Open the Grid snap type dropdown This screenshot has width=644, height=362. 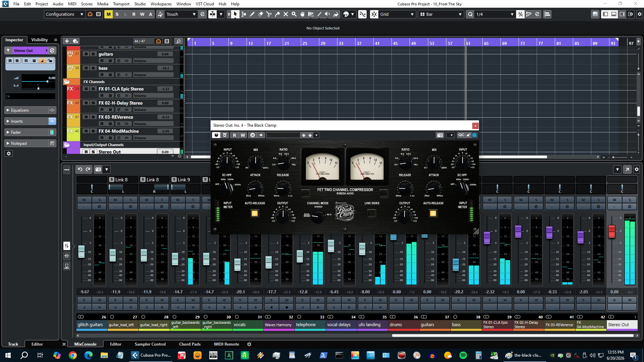pos(397,14)
